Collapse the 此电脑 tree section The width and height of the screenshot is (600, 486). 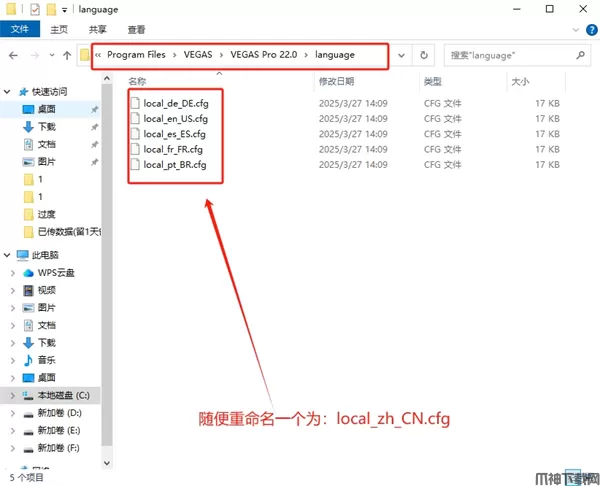click(x=7, y=255)
